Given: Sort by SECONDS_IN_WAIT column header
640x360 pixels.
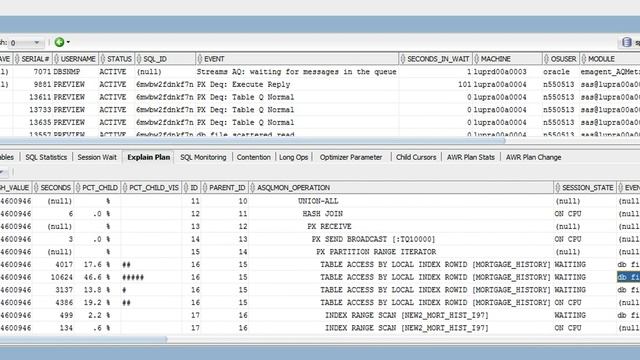Looking at the screenshot, I should [435, 59].
